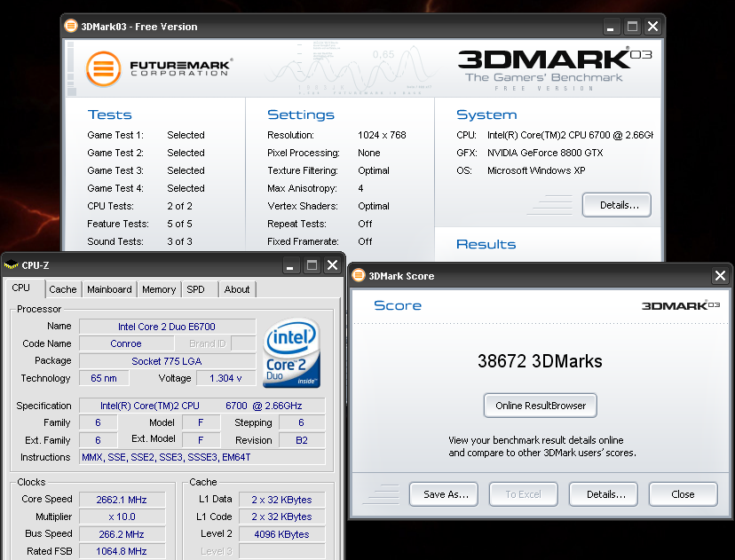Click the Pixel Processing value 'None'
The width and height of the screenshot is (735, 560).
tap(369, 153)
